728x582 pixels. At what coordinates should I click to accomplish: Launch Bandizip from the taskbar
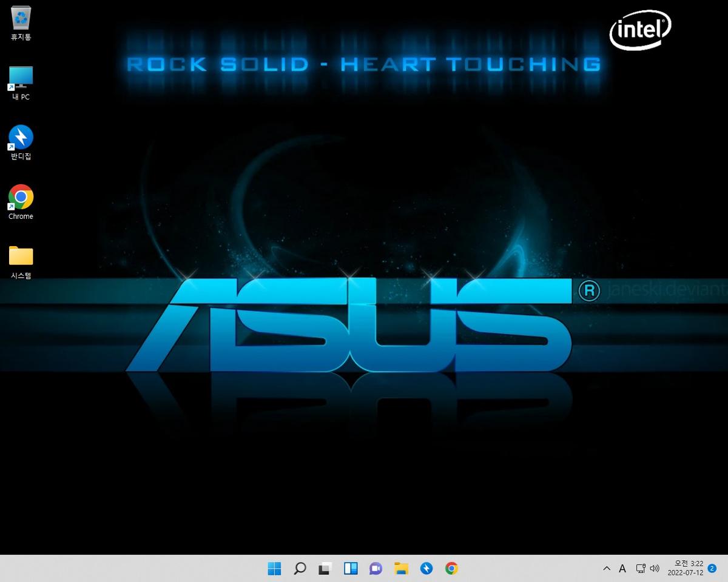click(426, 569)
